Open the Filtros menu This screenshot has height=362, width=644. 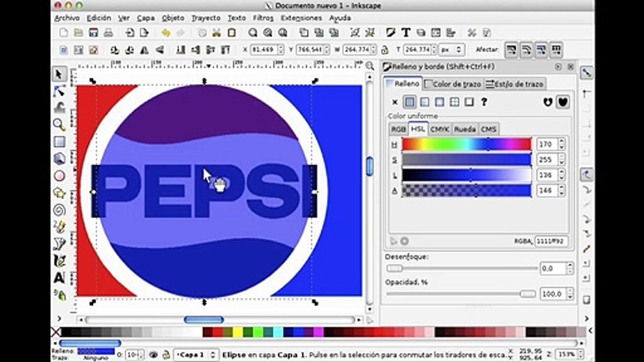[x=263, y=18]
